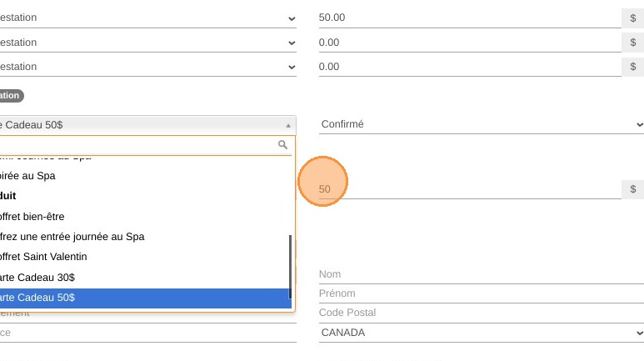Select the Coffret bien-être option
Image resolution: width=644 pixels, height=361 pixels.
tap(145, 217)
